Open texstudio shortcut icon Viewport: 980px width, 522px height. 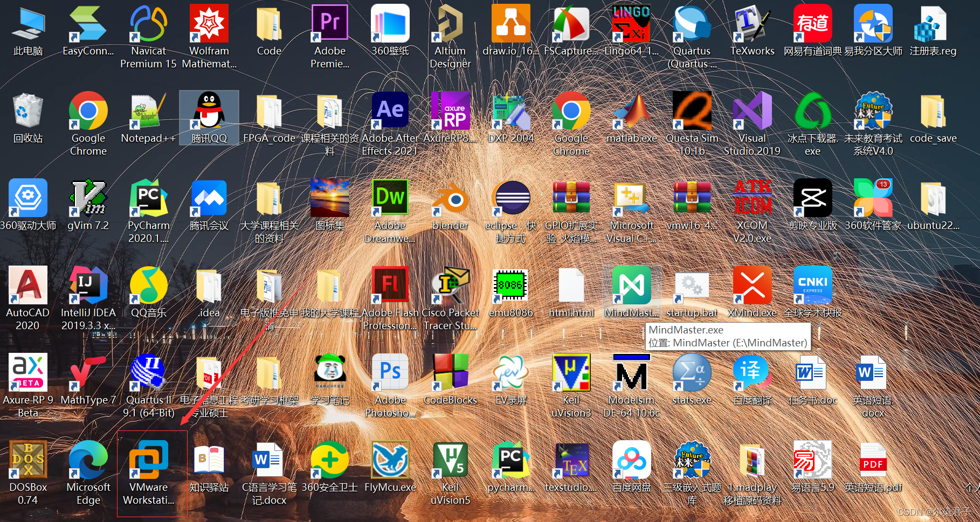[571, 460]
